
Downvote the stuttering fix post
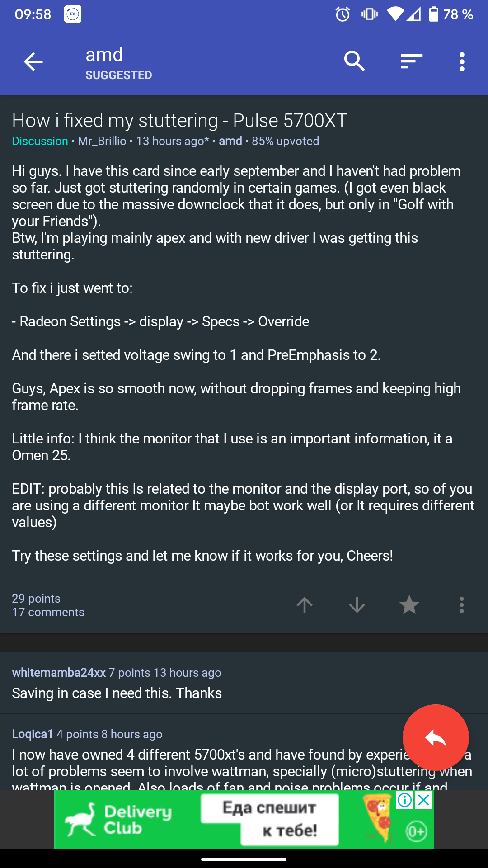[x=357, y=605]
